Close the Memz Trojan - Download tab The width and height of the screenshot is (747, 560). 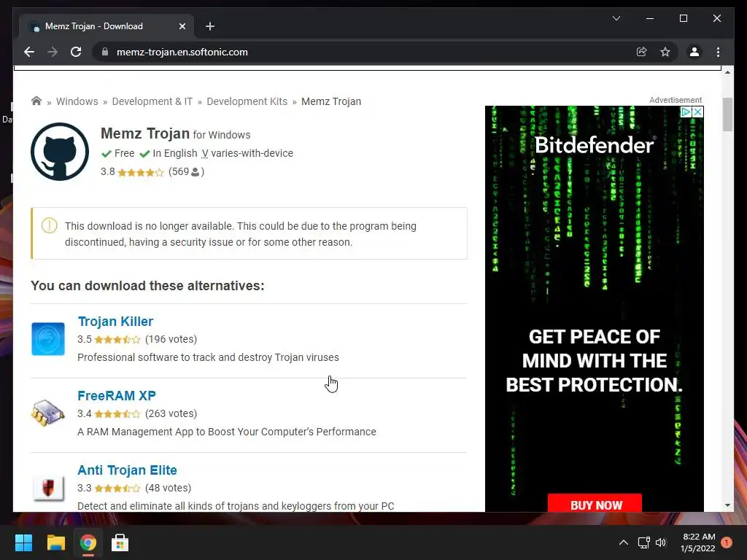click(x=182, y=26)
